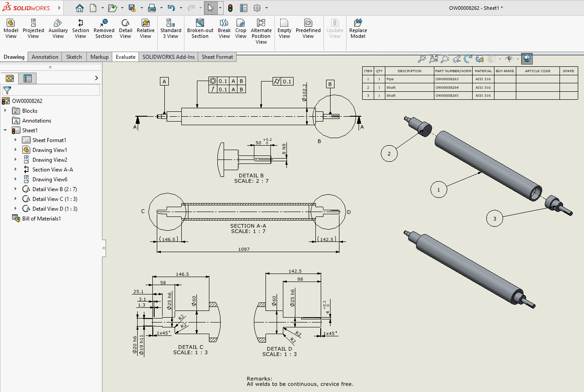The height and width of the screenshot is (392, 584).
Task: Expand the Drawing View1 tree node
Action: (16, 150)
